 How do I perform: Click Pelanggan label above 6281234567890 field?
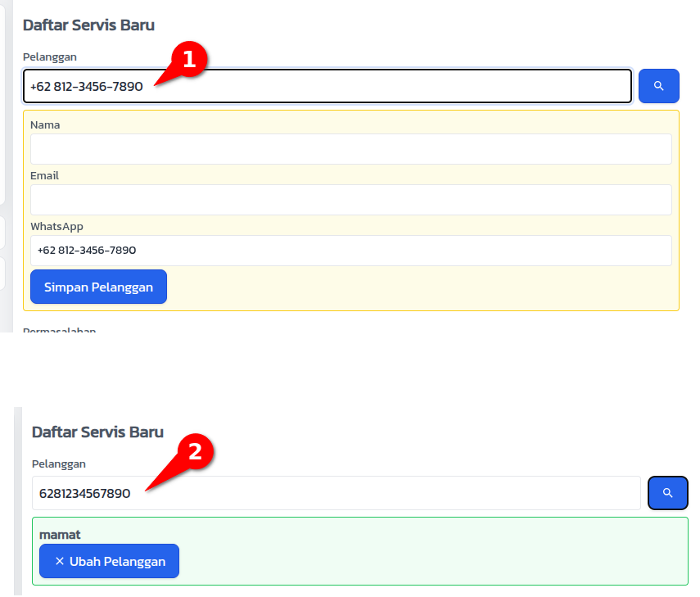tap(59, 464)
